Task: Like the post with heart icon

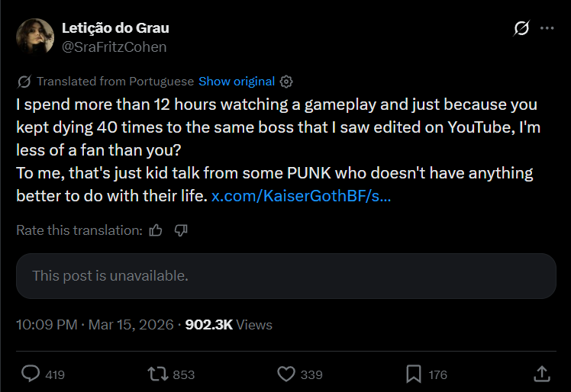Action: click(286, 374)
